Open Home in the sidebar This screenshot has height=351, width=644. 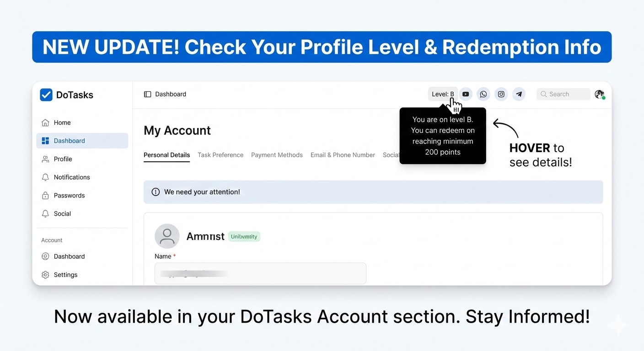pos(62,122)
